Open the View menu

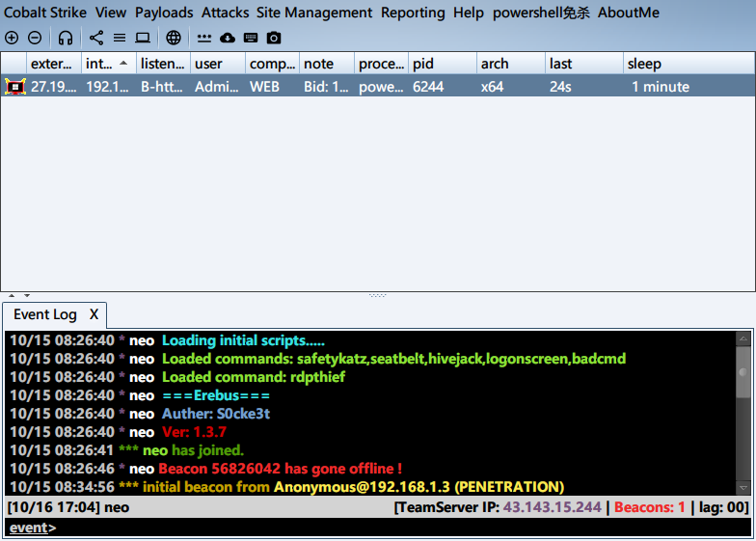(x=111, y=13)
